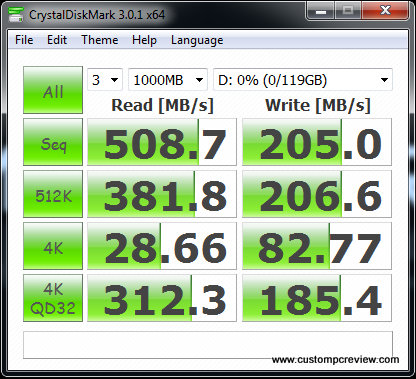Open the 1000MB test size dropdown
This screenshot has height=379, width=416.
point(168,80)
